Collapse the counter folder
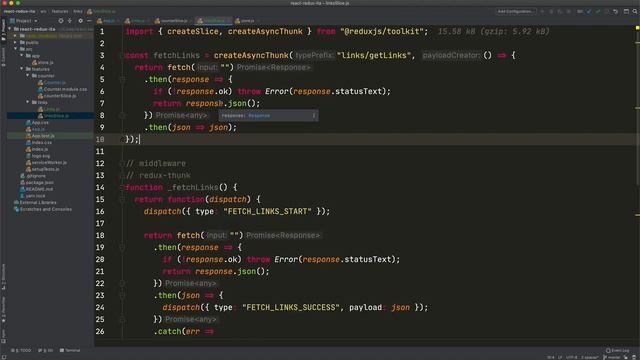Image resolution: width=640 pixels, height=360 pixels. 28,76
